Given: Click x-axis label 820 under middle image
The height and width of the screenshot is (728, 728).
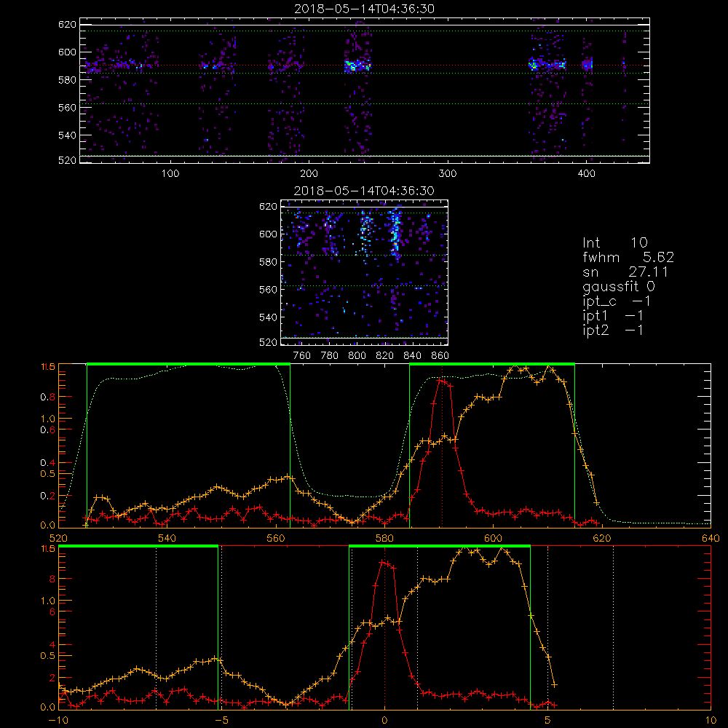Looking at the screenshot, I should [x=385, y=356].
